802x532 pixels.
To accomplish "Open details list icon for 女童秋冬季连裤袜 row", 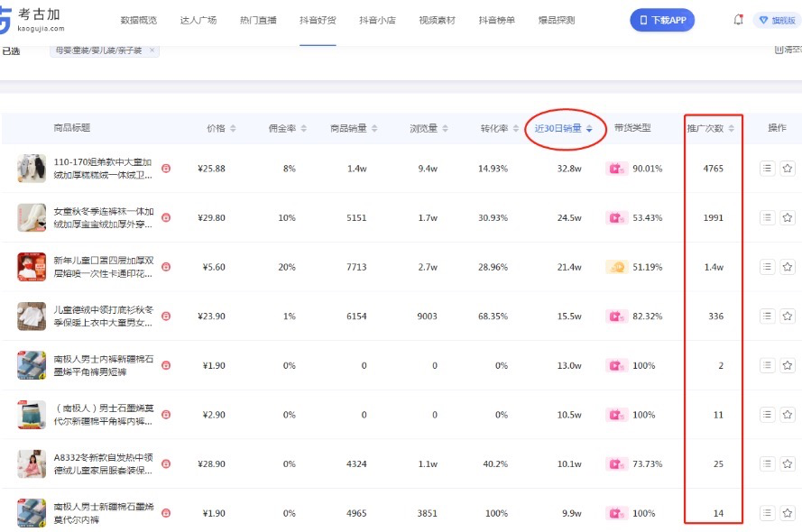I will (x=767, y=217).
